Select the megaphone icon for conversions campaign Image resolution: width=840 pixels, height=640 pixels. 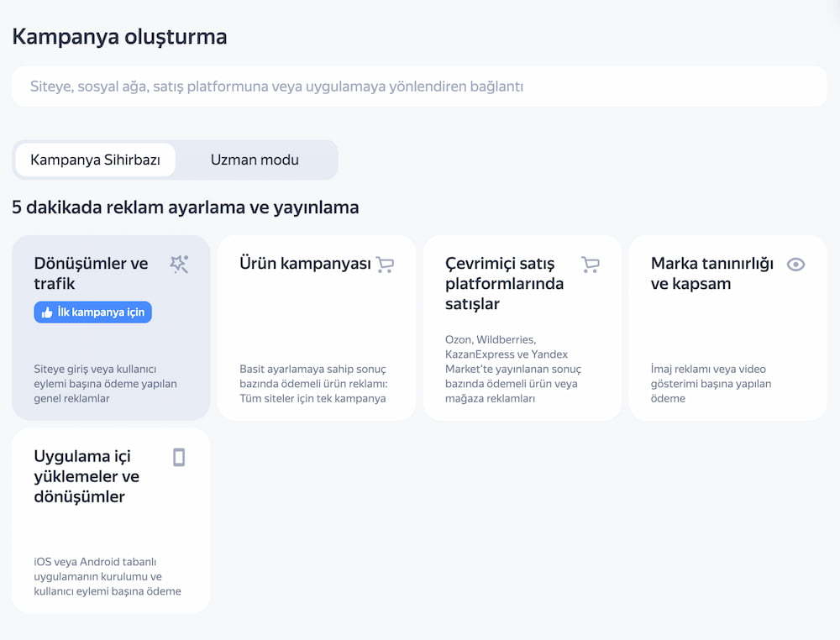pos(179,264)
